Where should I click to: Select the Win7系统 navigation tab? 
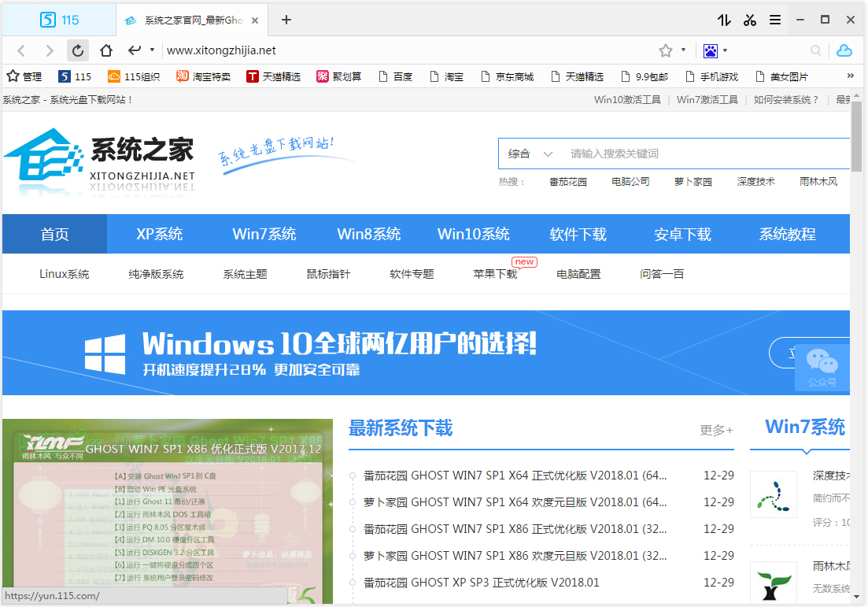(x=264, y=235)
